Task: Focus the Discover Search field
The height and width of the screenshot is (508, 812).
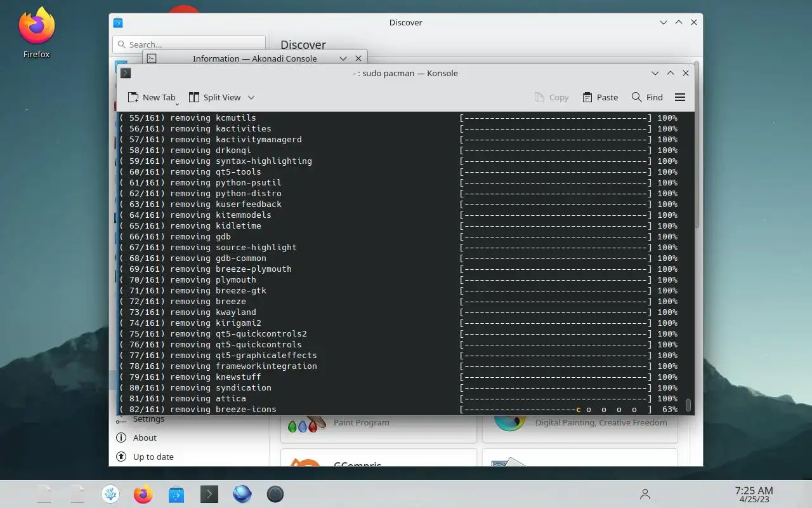Action: 189,44
